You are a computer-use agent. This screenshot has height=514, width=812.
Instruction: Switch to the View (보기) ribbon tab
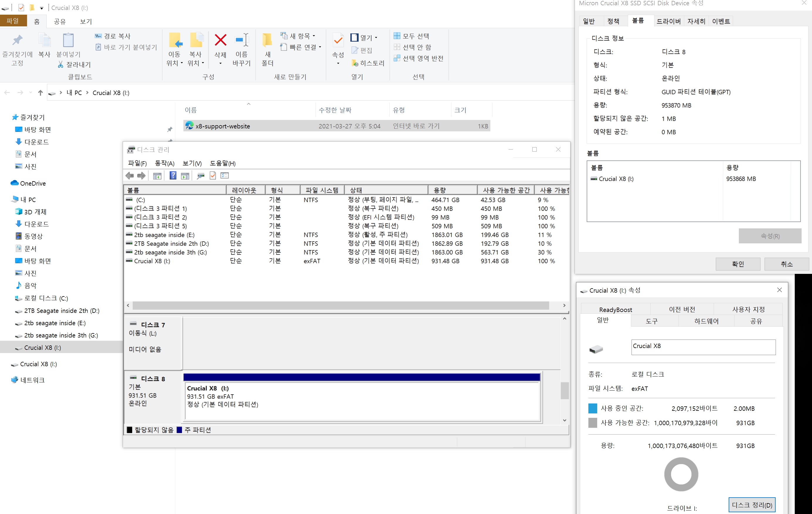pyautogui.click(x=86, y=22)
